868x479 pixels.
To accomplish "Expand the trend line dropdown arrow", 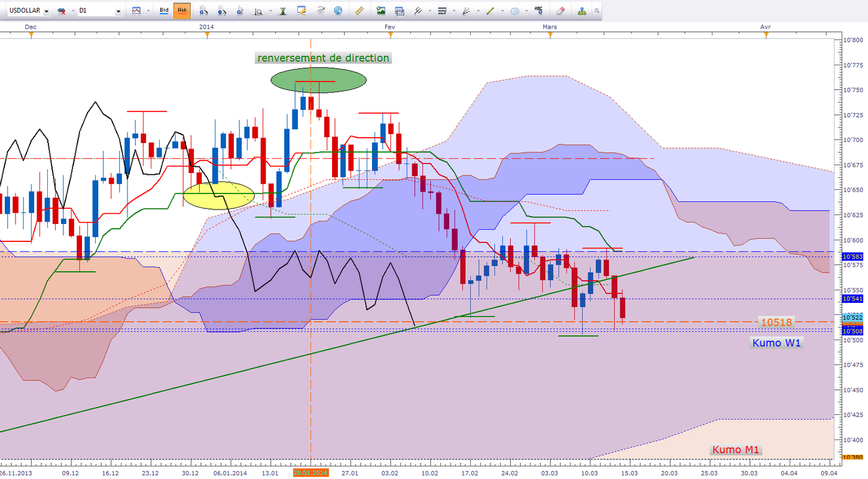I will [x=502, y=11].
